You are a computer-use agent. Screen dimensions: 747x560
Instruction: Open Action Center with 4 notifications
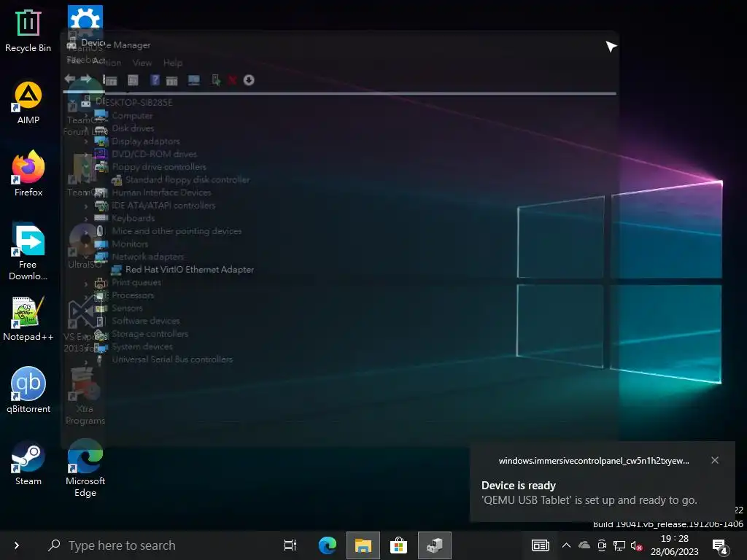(719, 546)
